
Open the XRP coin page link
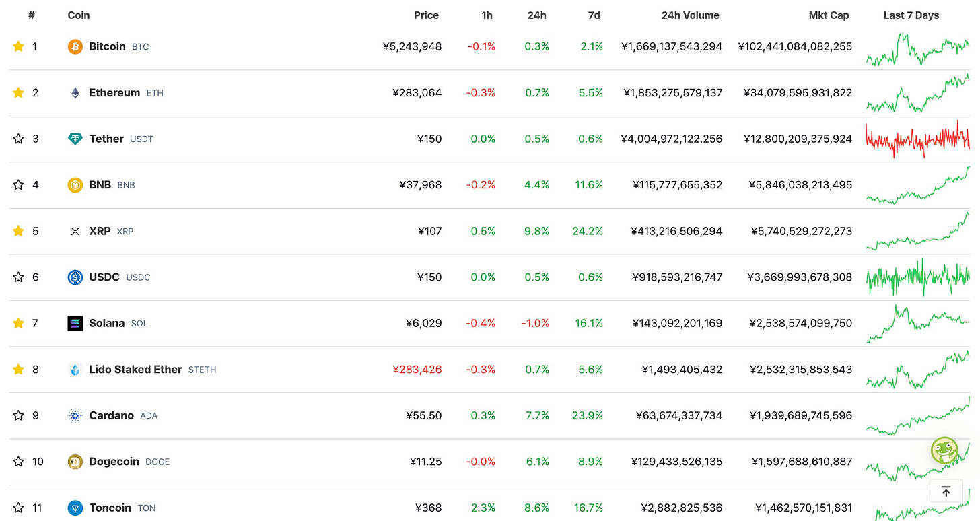point(111,231)
